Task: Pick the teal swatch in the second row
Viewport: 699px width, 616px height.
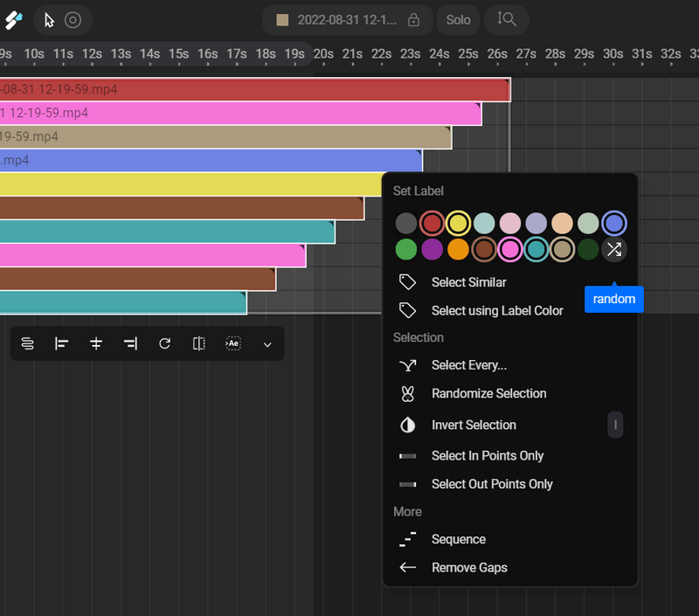Action: point(536,250)
